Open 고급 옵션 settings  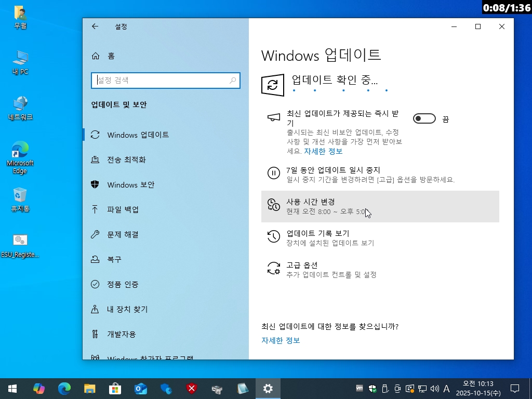pos(380,270)
